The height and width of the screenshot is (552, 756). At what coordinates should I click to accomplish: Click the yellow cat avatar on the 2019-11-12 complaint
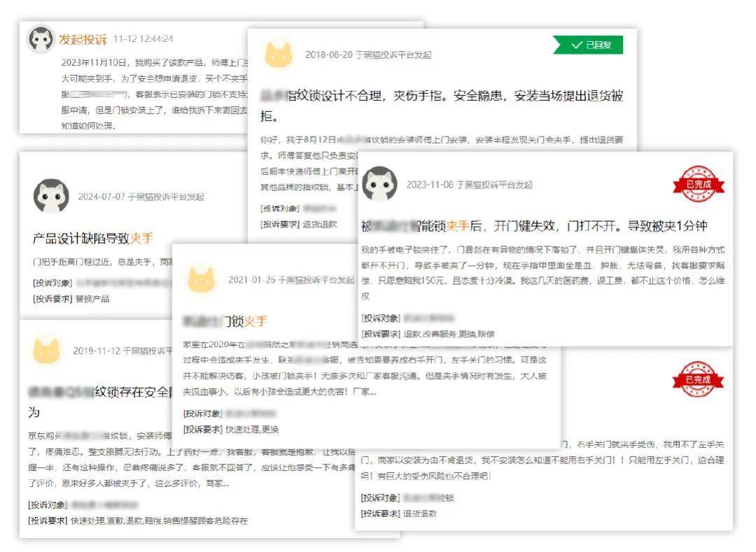47,350
